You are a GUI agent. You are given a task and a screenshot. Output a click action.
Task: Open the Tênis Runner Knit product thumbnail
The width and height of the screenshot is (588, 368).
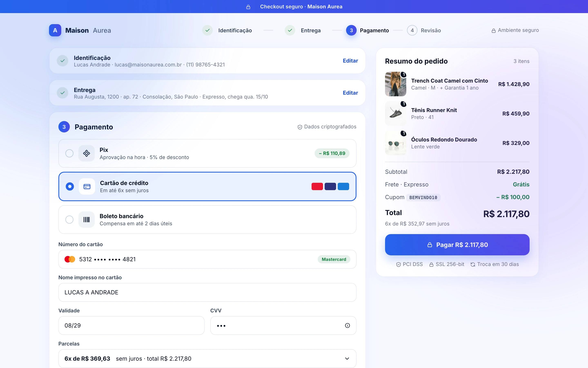click(x=395, y=113)
